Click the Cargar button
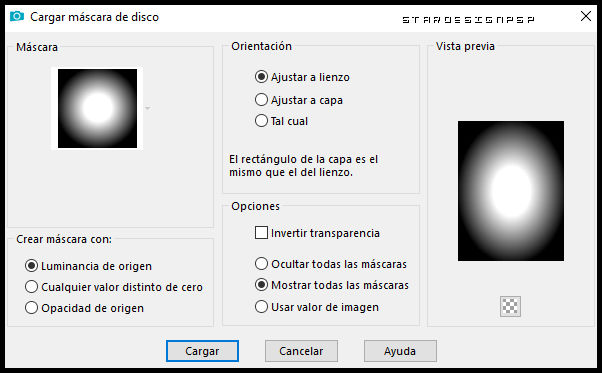The image size is (602, 373). 202,351
